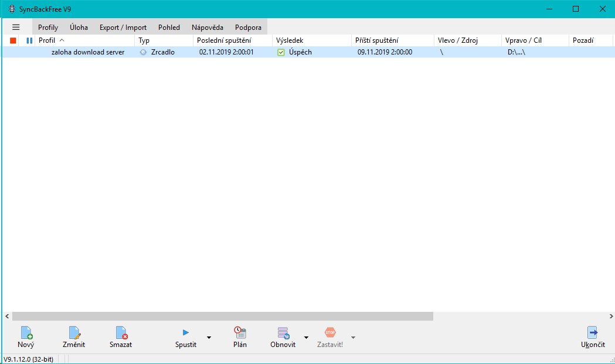
Task: Minimize the SyncBackFree window
Action: click(549, 9)
